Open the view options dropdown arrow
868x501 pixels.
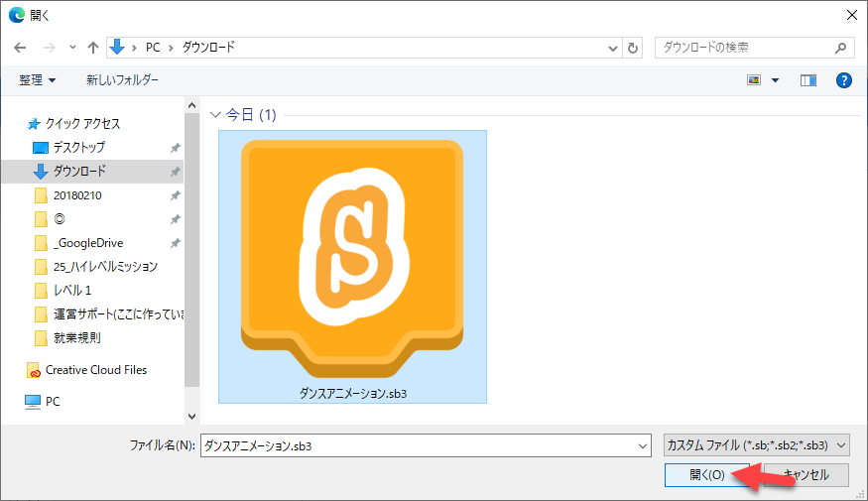(x=776, y=80)
